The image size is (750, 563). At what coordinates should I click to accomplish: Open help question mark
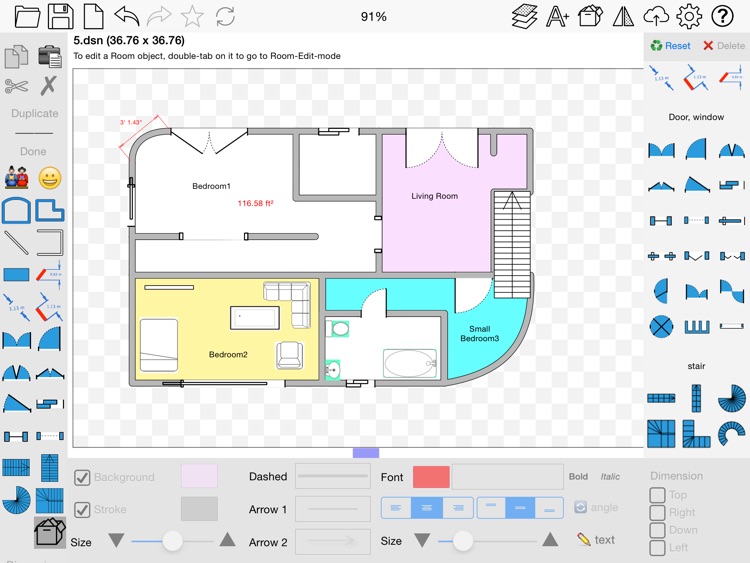(x=722, y=17)
